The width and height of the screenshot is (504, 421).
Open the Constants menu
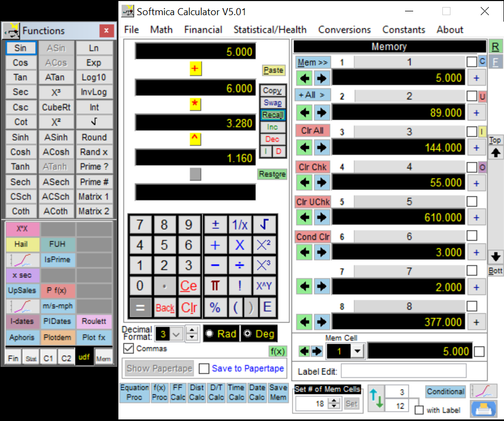point(403,30)
